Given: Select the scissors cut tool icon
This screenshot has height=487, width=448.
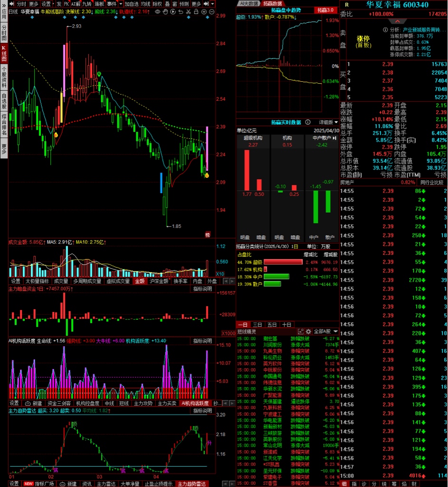Looking at the screenshot, I should [x=188, y=12].
